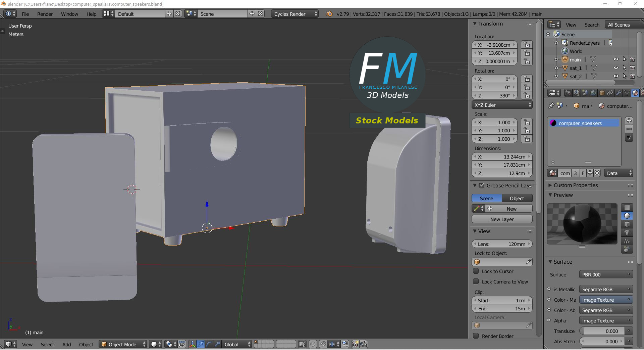Open the Render menu
This screenshot has width=644, height=350.
(x=45, y=14)
